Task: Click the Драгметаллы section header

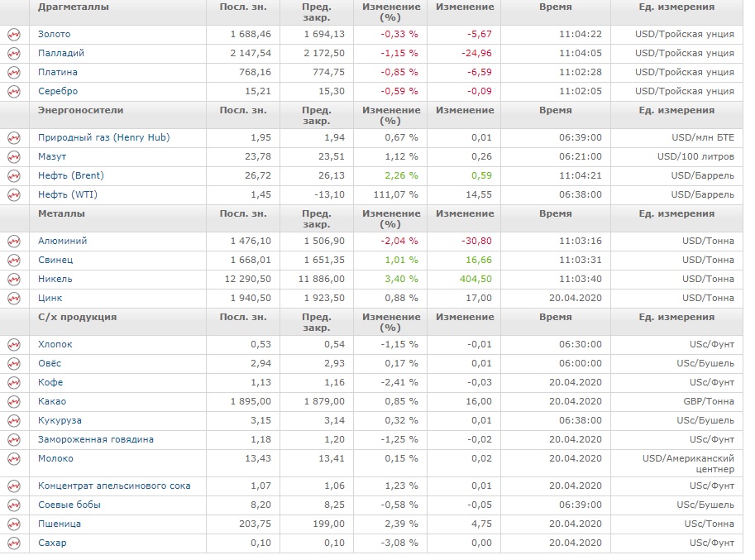Action: coord(73,7)
